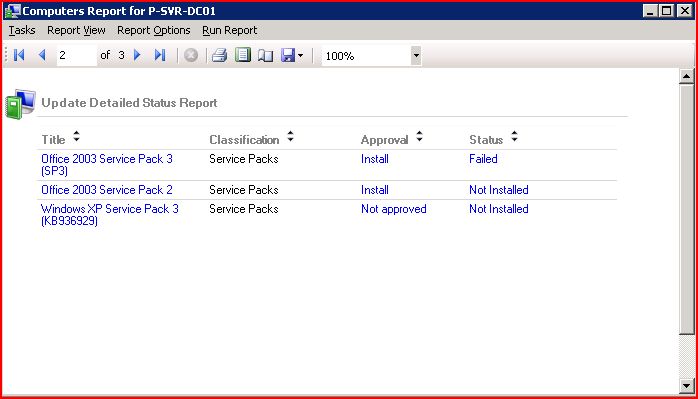Click Not Installed for Office 2003 SP2
This screenshot has width=698, height=399.
coord(499,190)
